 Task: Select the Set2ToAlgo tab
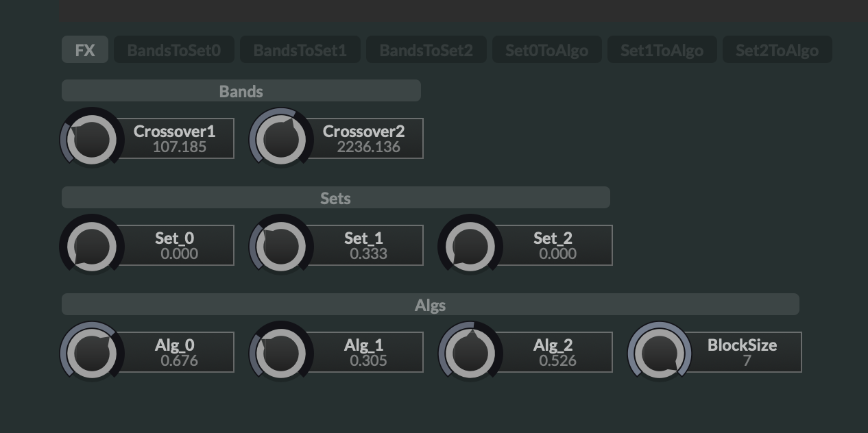click(x=777, y=50)
